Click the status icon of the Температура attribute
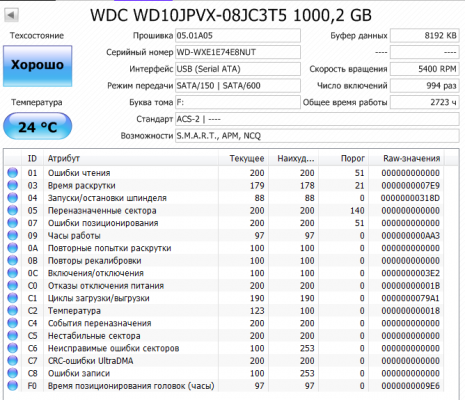This screenshot has height=400, width=465. tap(13, 311)
